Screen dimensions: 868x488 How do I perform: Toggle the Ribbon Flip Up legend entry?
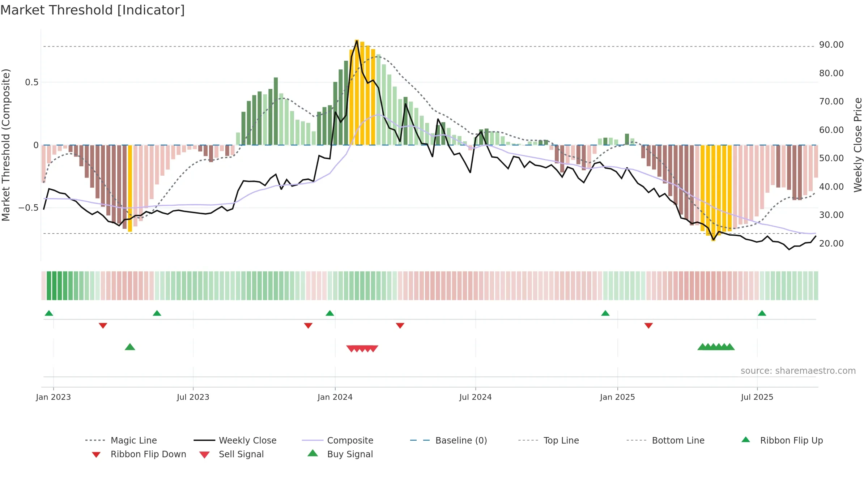[x=782, y=440]
